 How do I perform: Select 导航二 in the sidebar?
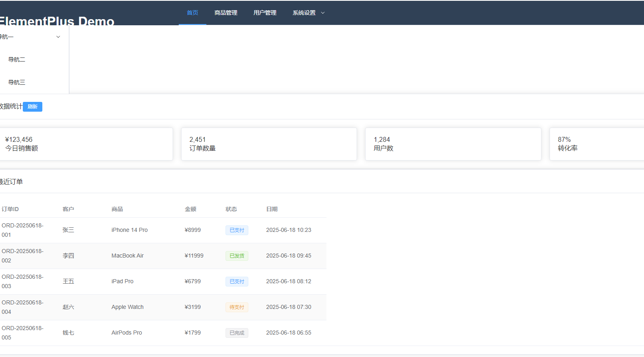click(17, 59)
